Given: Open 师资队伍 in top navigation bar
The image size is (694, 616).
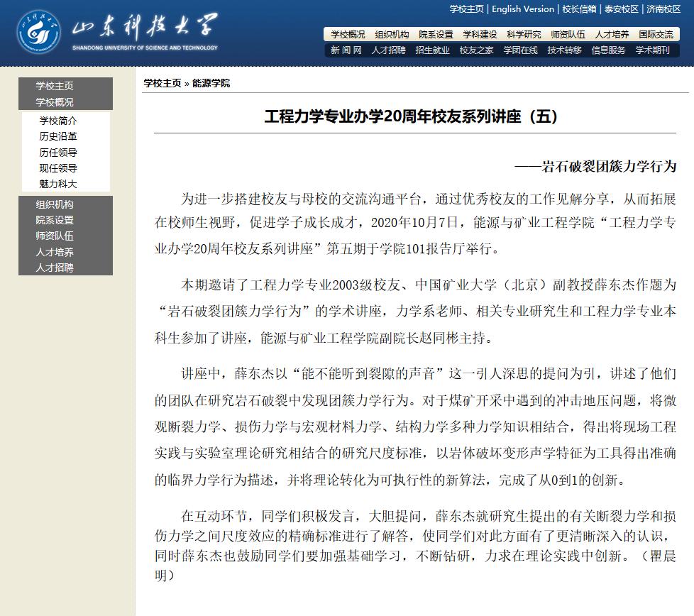Looking at the screenshot, I should click(568, 35).
